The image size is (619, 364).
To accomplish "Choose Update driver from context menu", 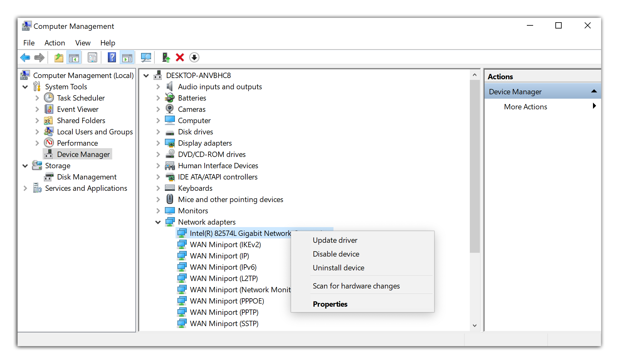I will 363,240.
